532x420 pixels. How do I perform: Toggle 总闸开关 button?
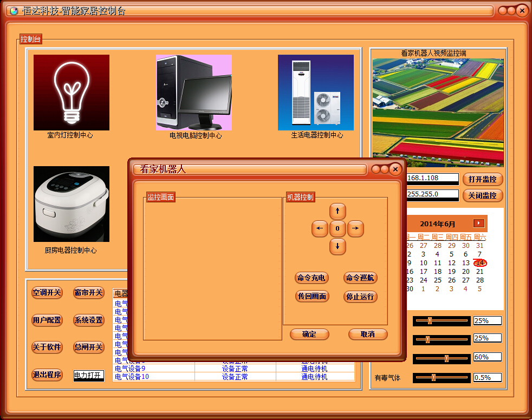[88, 347]
